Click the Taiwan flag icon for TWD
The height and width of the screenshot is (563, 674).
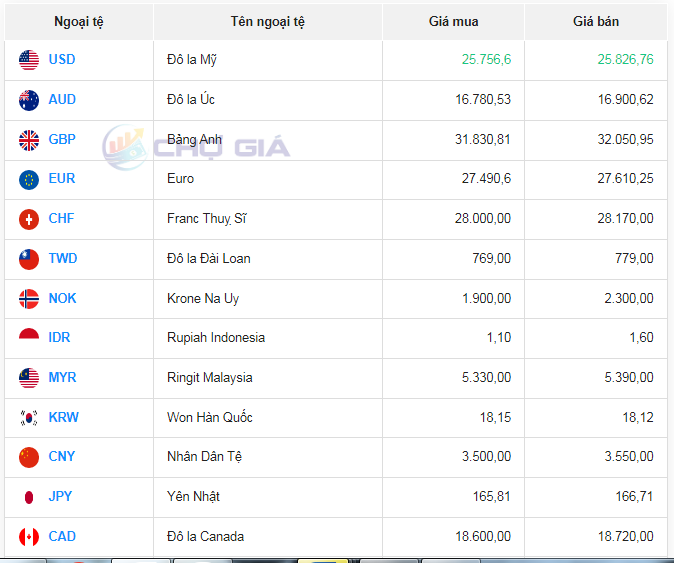coord(29,259)
